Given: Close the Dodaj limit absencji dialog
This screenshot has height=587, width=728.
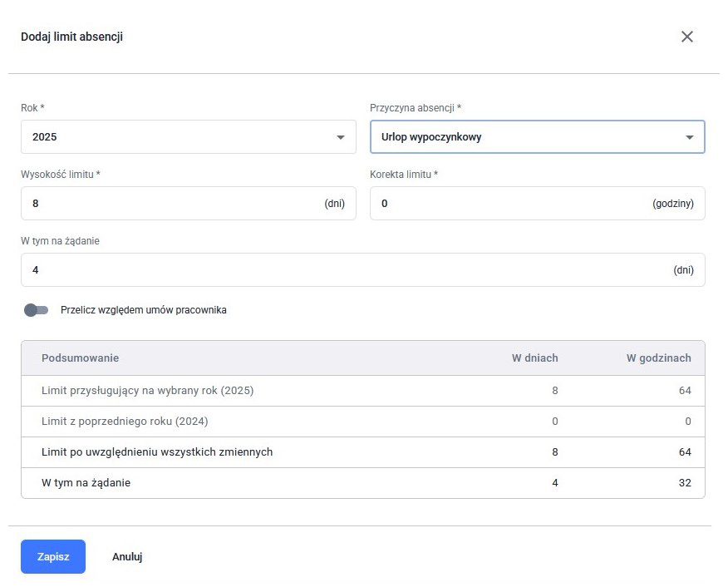Looking at the screenshot, I should coord(686,37).
